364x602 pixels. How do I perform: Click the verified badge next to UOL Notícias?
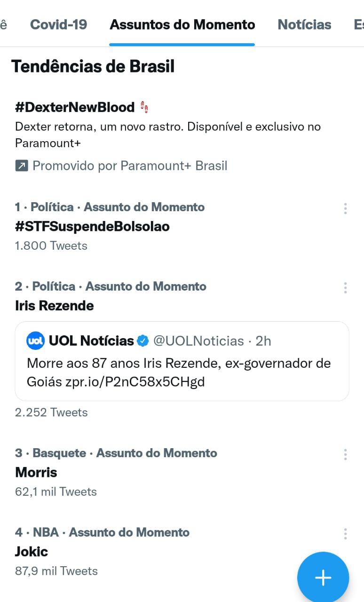143,341
